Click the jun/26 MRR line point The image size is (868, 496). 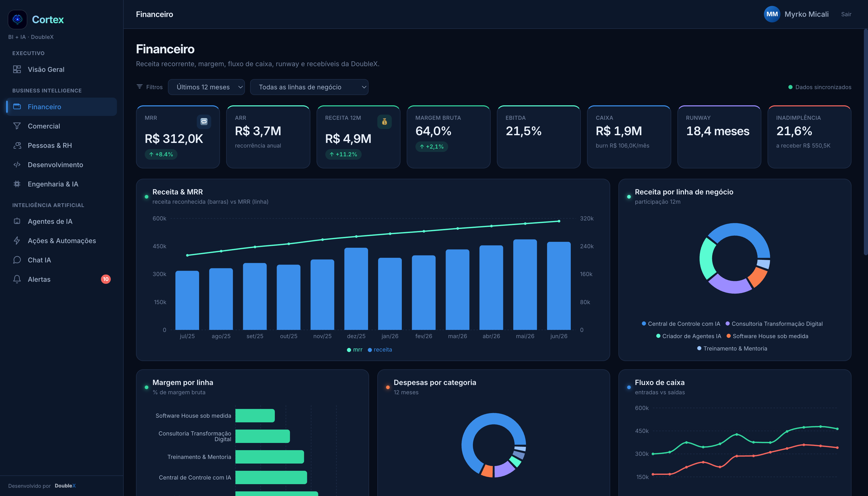(x=559, y=221)
